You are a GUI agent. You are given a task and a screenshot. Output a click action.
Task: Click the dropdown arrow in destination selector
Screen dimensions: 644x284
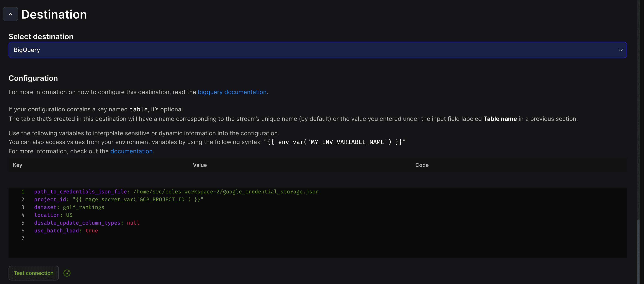(x=620, y=50)
